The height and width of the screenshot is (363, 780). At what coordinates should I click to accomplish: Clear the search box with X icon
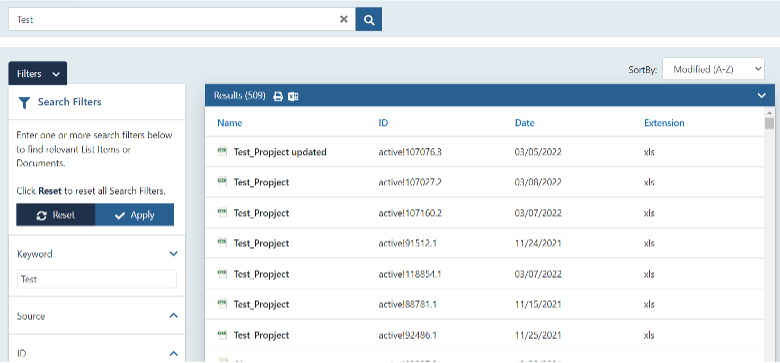343,19
